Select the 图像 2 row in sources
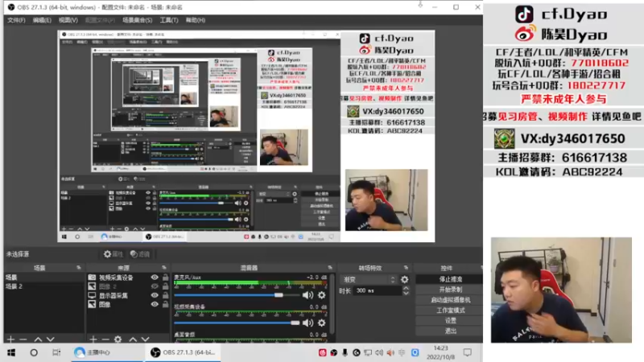The width and height of the screenshot is (644, 362). click(128, 286)
